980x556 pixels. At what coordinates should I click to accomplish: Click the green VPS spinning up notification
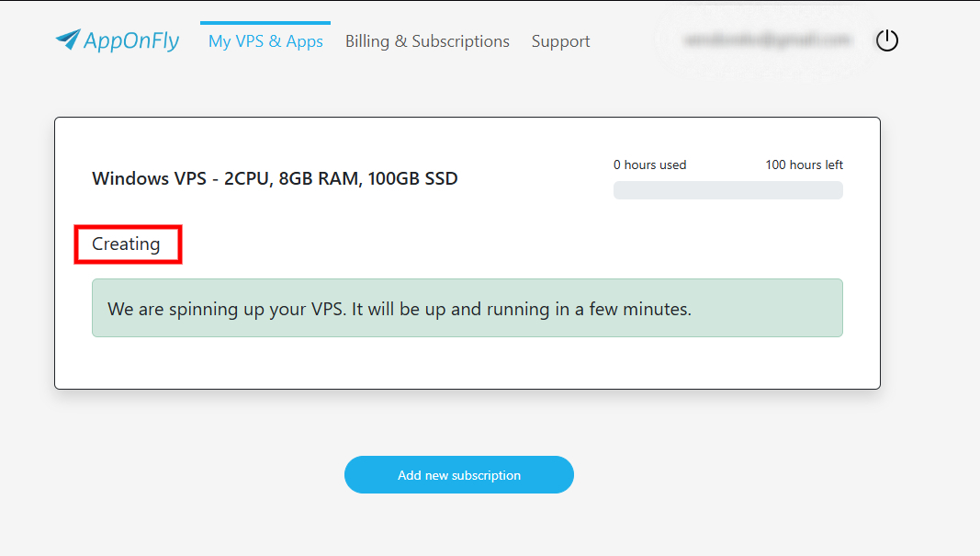467,308
